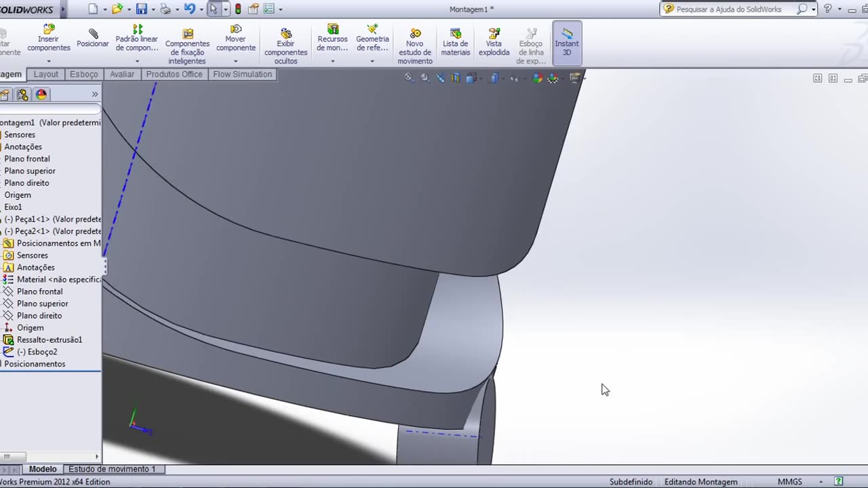This screenshot has width=868, height=488.
Task: Open the dropdown arrow beside Undo icon
Action: 201,9
